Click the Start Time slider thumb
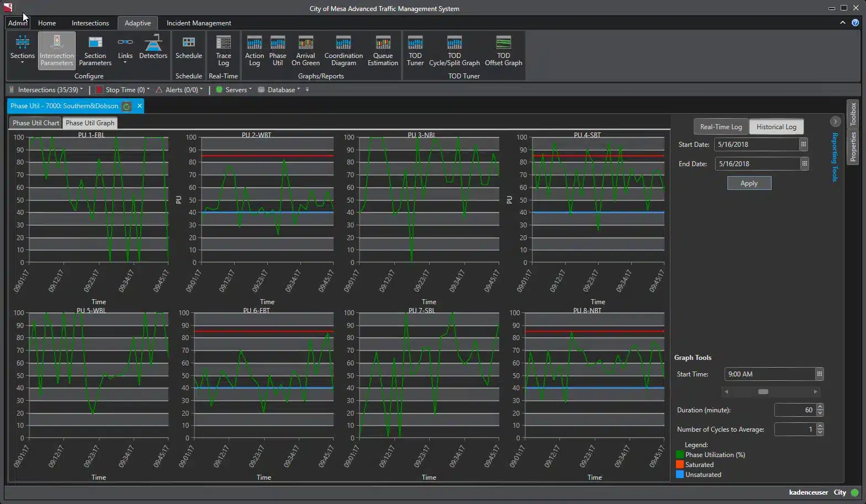 tap(763, 392)
